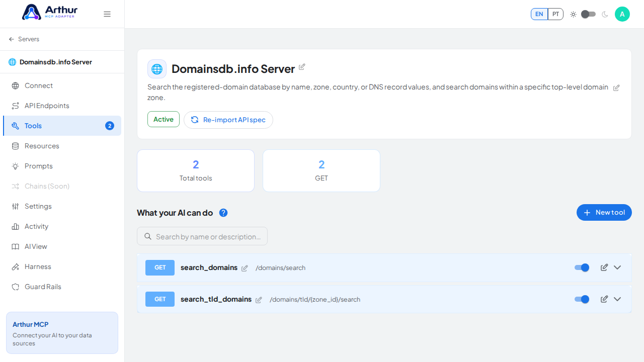Click the AI View book icon
The width and height of the screenshot is (644, 362).
[16, 246]
